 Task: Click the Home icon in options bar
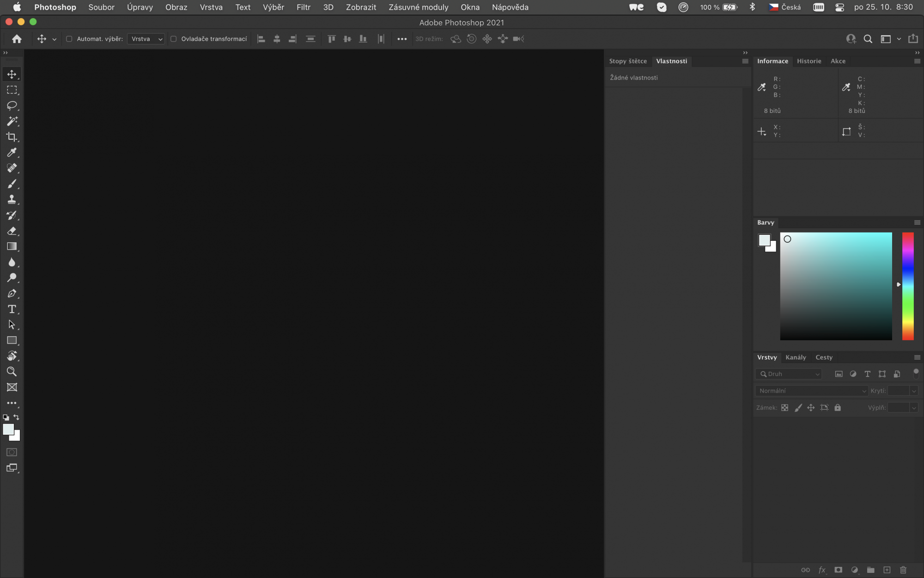pyautogui.click(x=17, y=39)
